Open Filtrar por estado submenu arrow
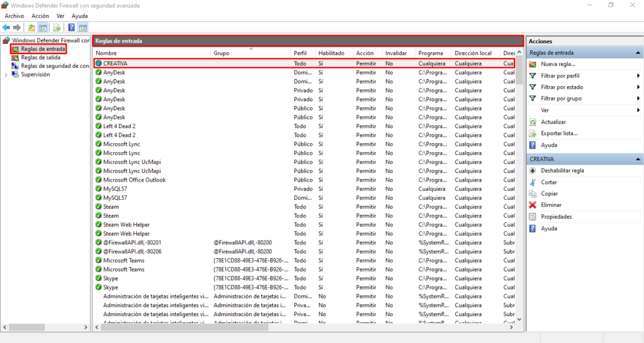Image resolution: width=644 pixels, height=343 pixels. 638,87
